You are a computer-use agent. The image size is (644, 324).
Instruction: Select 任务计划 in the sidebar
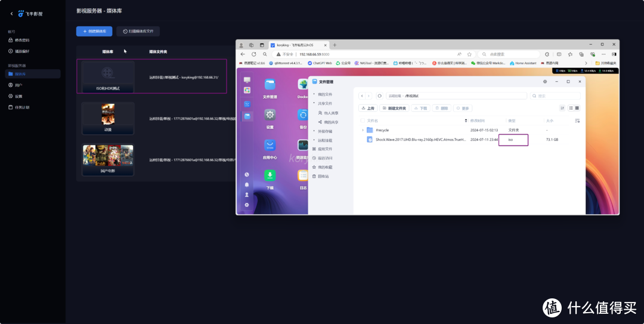click(x=22, y=107)
